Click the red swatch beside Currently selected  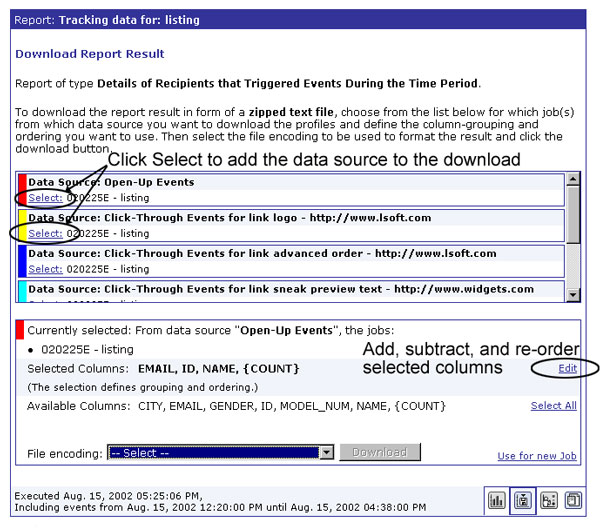coord(20,330)
